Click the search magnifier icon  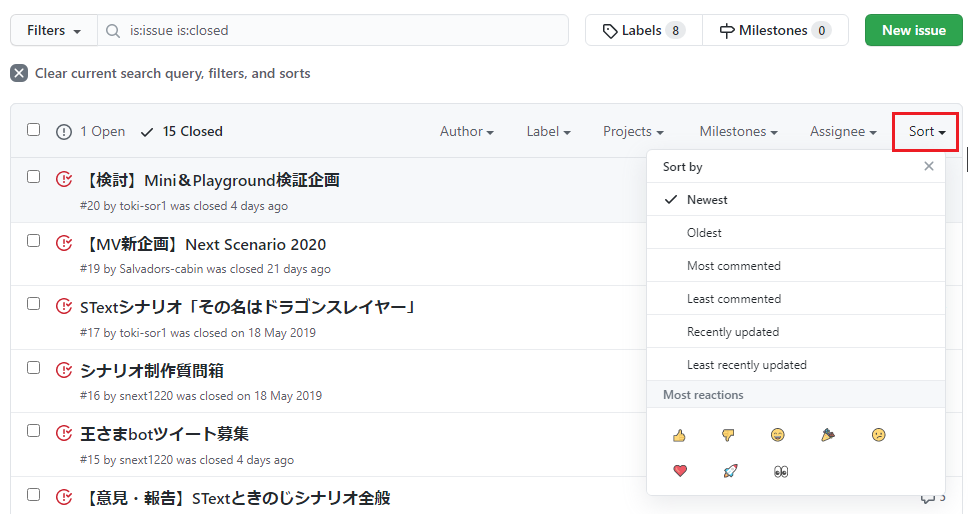pyautogui.click(x=113, y=31)
